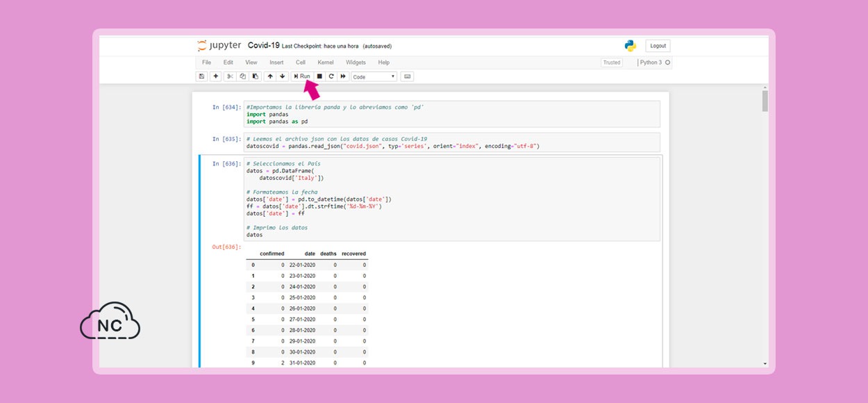This screenshot has height=403, width=868.
Task: Move selected cell down arrow
Action: (283, 76)
